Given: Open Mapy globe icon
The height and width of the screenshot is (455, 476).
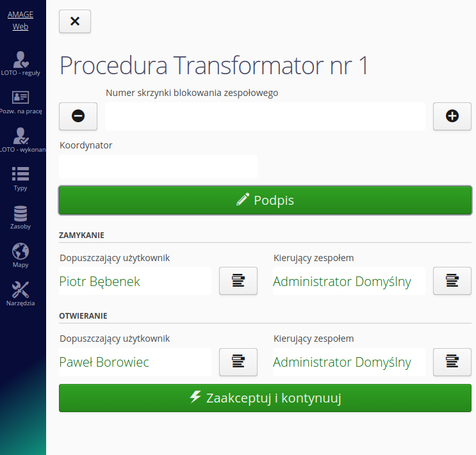Looking at the screenshot, I should coord(21,255).
